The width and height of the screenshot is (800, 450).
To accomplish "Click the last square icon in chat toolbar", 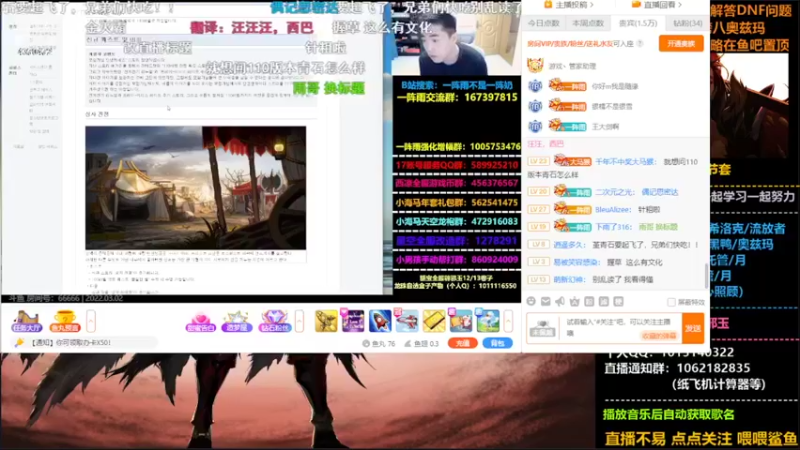I will [618, 302].
